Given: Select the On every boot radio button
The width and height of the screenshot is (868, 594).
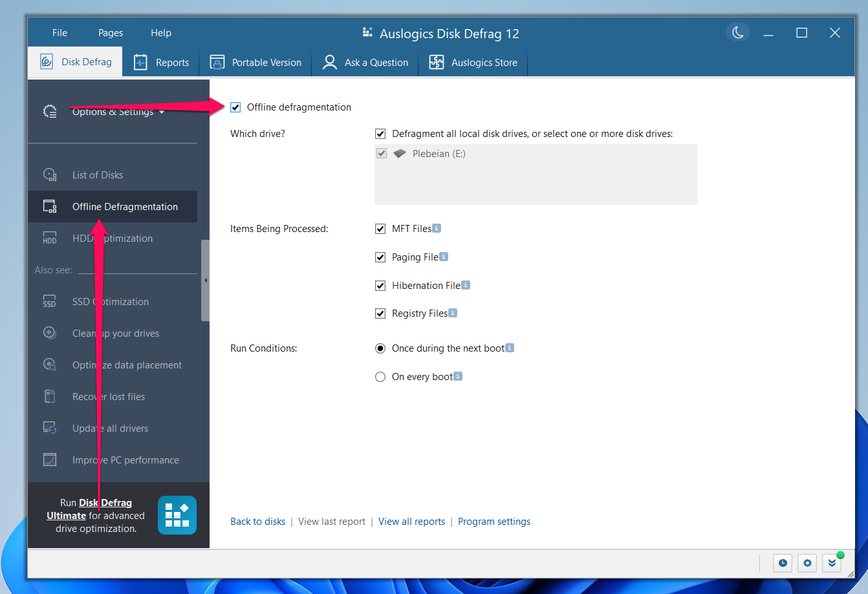Looking at the screenshot, I should (380, 376).
